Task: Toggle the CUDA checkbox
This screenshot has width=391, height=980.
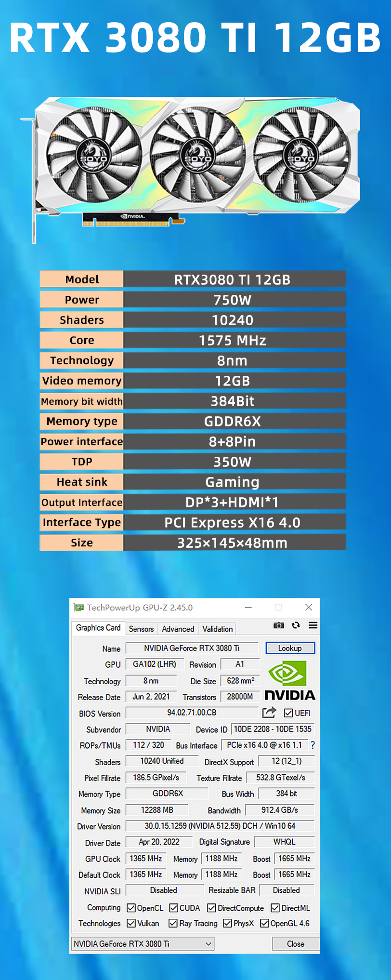Action: point(174,908)
